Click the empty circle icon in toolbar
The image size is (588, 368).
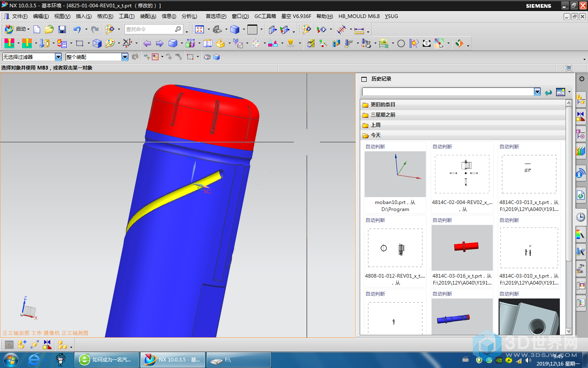coord(401,43)
